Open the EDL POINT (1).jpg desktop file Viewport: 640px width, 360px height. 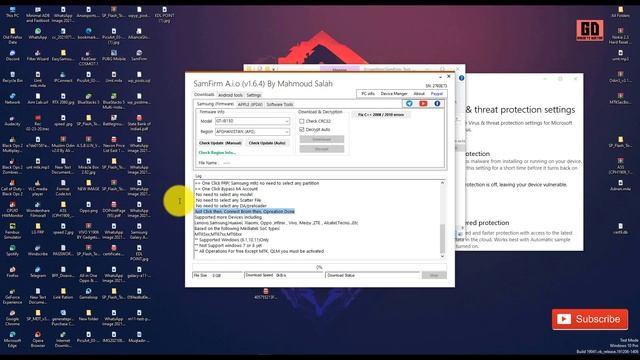pyautogui.click(x=164, y=14)
